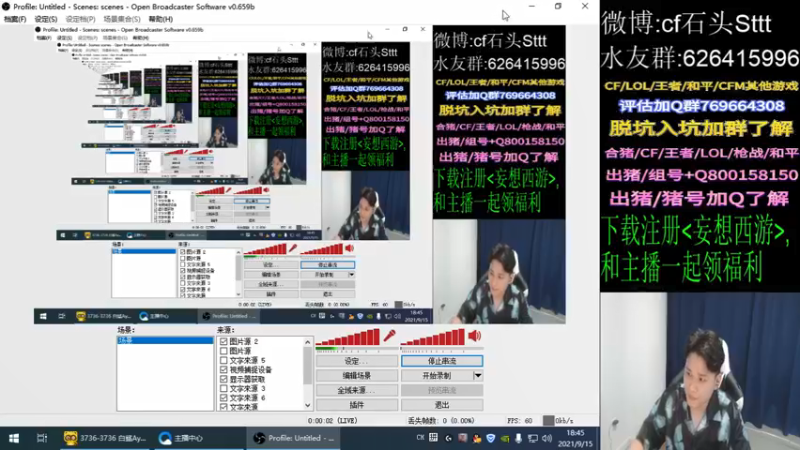Select the highlighted 场景 scene entry

click(165, 340)
